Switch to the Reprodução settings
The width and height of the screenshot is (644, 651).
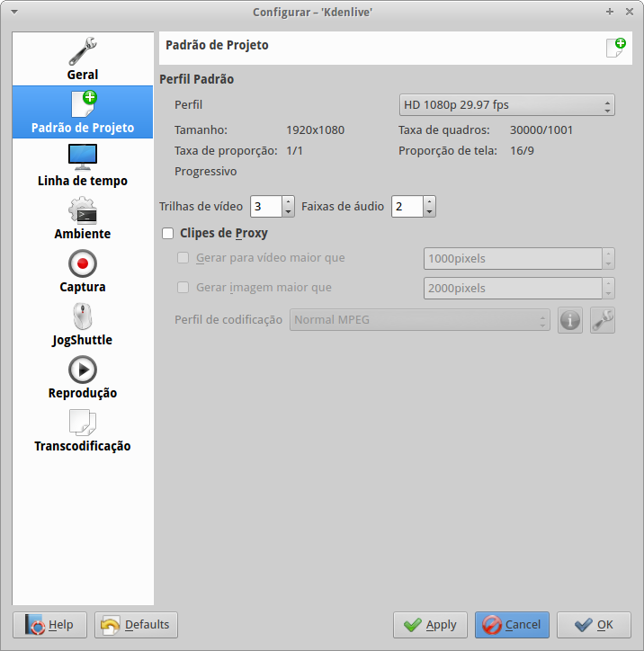tap(83, 378)
